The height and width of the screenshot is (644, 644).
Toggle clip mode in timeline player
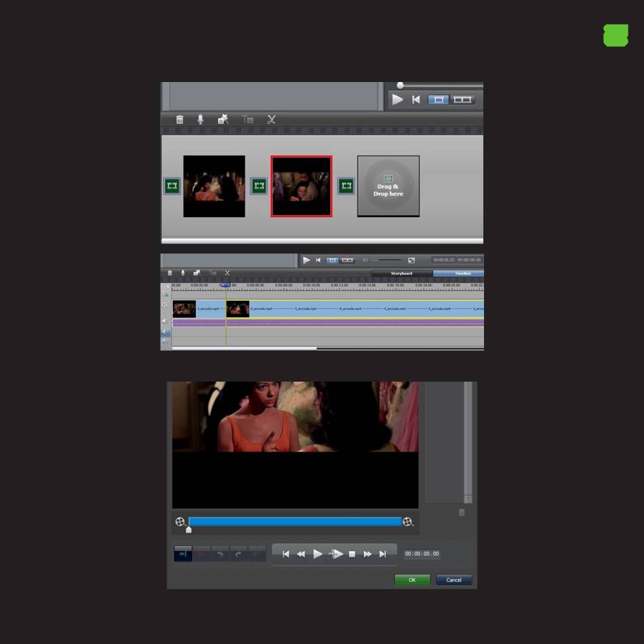pos(332,260)
